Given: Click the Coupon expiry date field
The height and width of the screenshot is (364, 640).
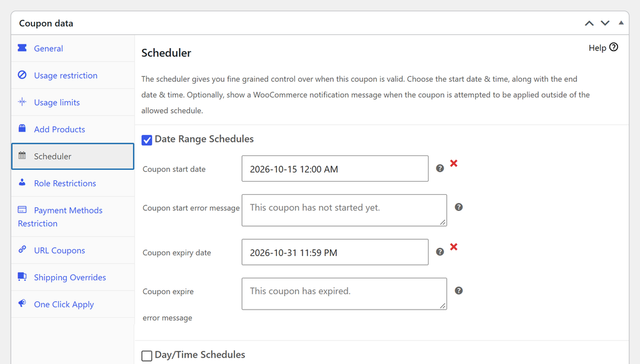Looking at the screenshot, I should pos(335,252).
